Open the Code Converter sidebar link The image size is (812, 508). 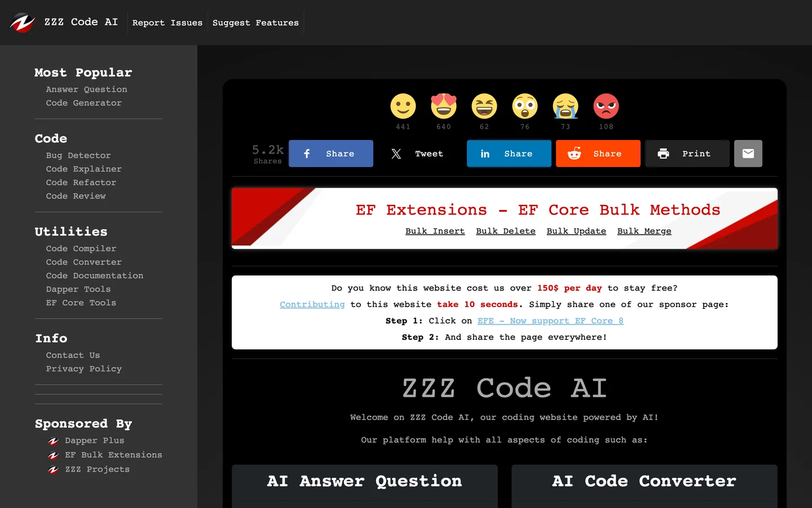click(x=84, y=262)
